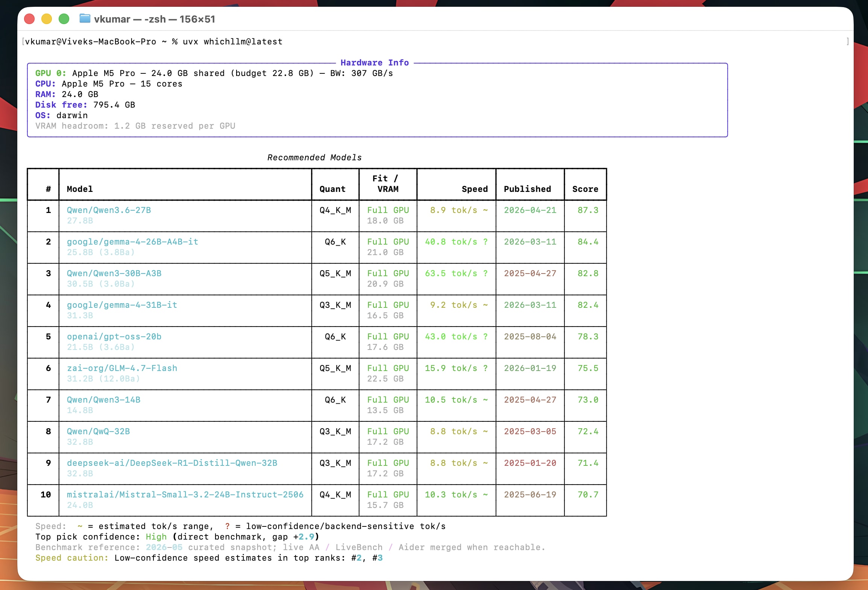Click the 'Recommended Models' table title
Image resolution: width=868 pixels, height=590 pixels.
tap(314, 158)
